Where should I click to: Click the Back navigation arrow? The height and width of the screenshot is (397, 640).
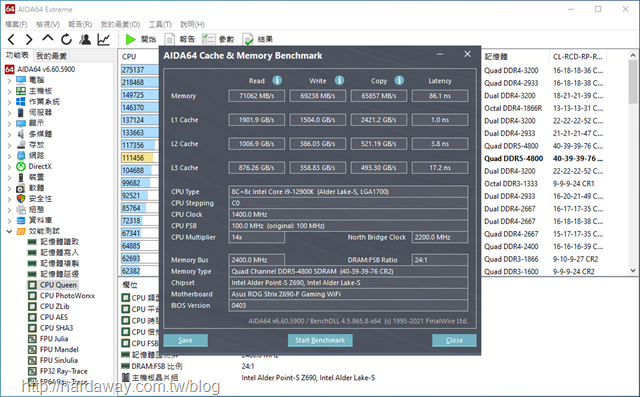tap(11, 39)
